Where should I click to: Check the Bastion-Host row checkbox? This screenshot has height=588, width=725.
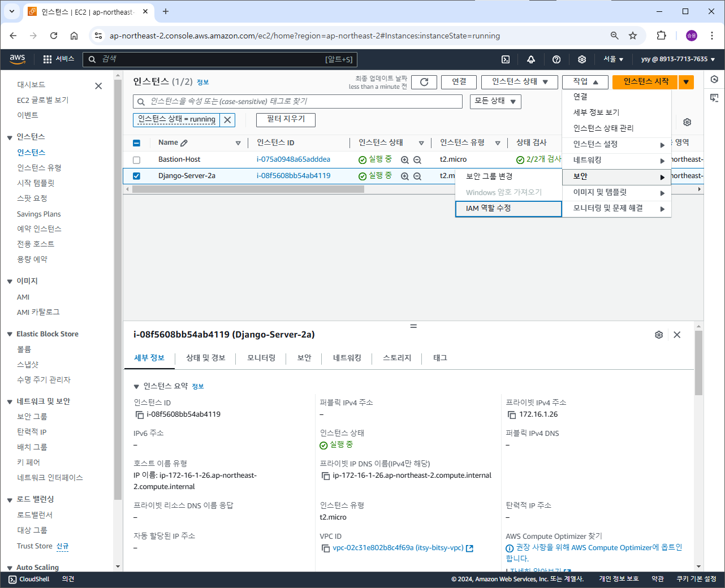(x=136, y=160)
